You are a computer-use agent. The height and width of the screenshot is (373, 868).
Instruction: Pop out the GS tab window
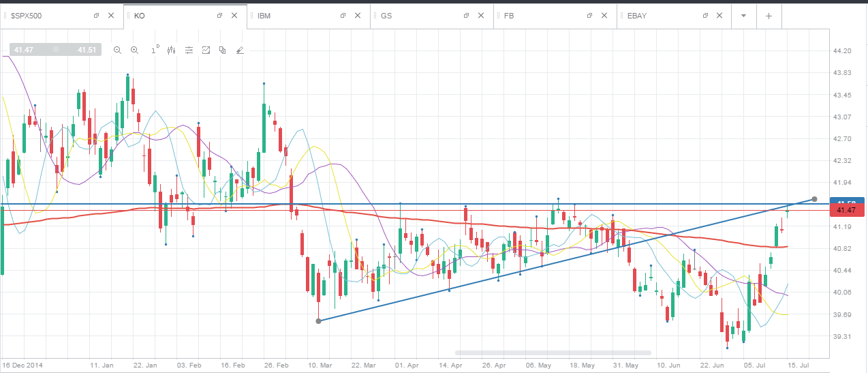(x=466, y=16)
